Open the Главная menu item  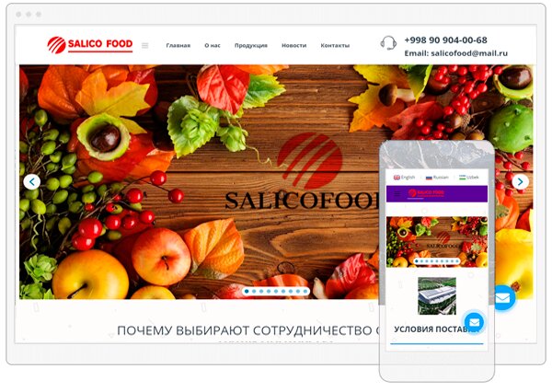[x=178, y=45]
